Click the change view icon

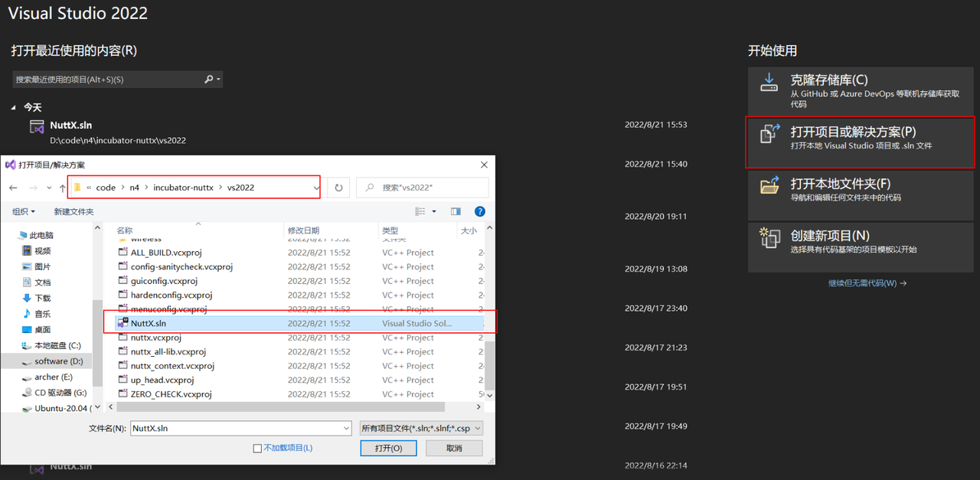click(421, 211)
